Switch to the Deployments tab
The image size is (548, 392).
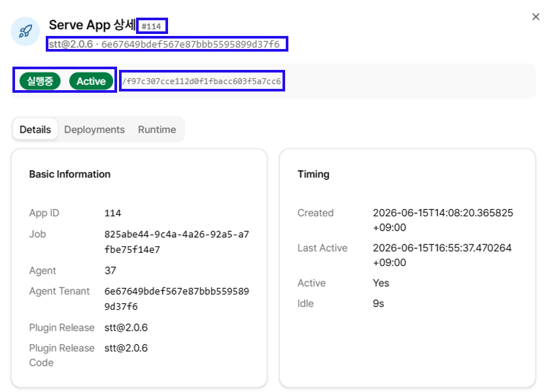point(94,129)
